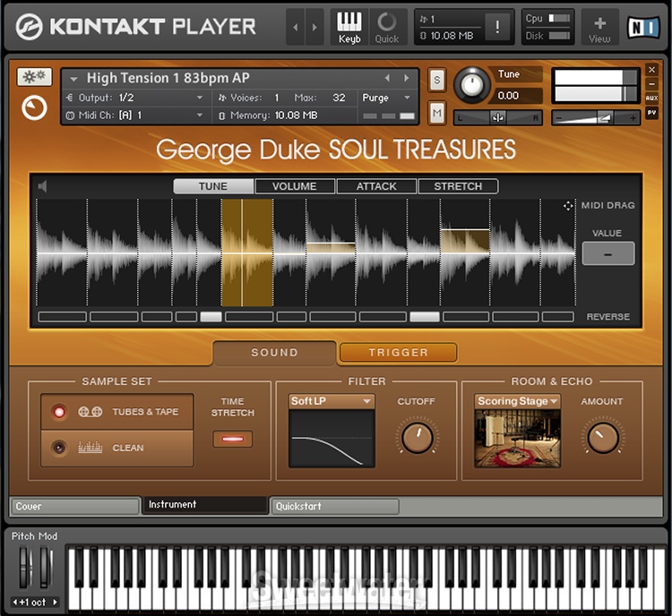Click the waveform speaker preview icon
The height and width of the screenshot is (616, 672).
[42, 186]
